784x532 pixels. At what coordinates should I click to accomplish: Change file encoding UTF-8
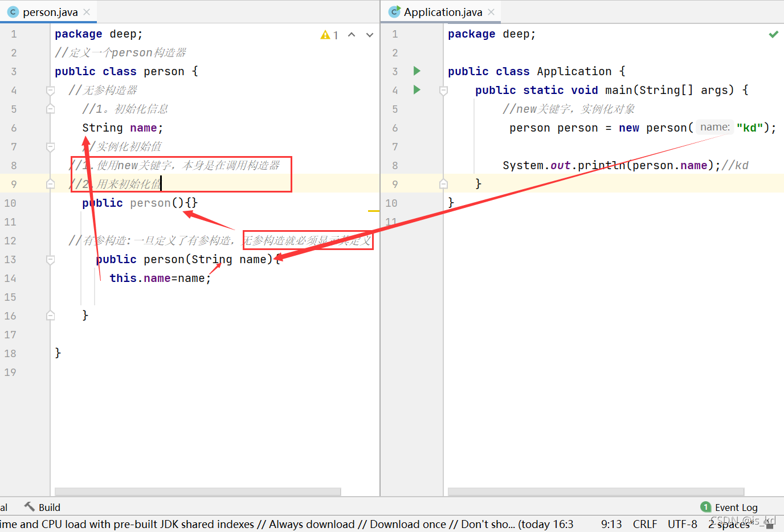point(682,524)
